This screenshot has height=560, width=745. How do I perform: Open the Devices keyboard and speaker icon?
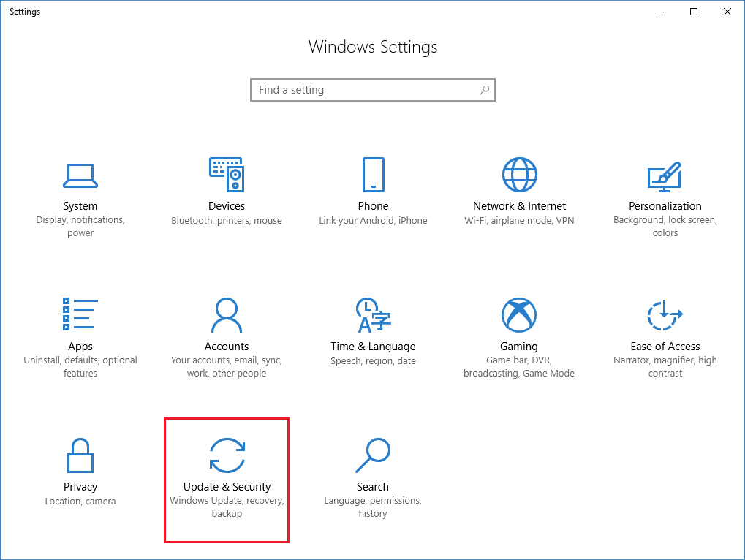click(227, 174)
